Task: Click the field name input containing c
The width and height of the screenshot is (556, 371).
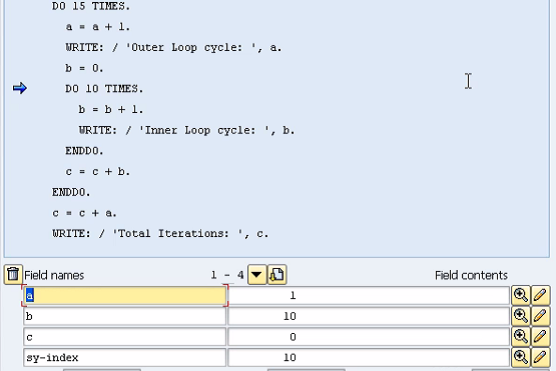Action: (124, 337)
